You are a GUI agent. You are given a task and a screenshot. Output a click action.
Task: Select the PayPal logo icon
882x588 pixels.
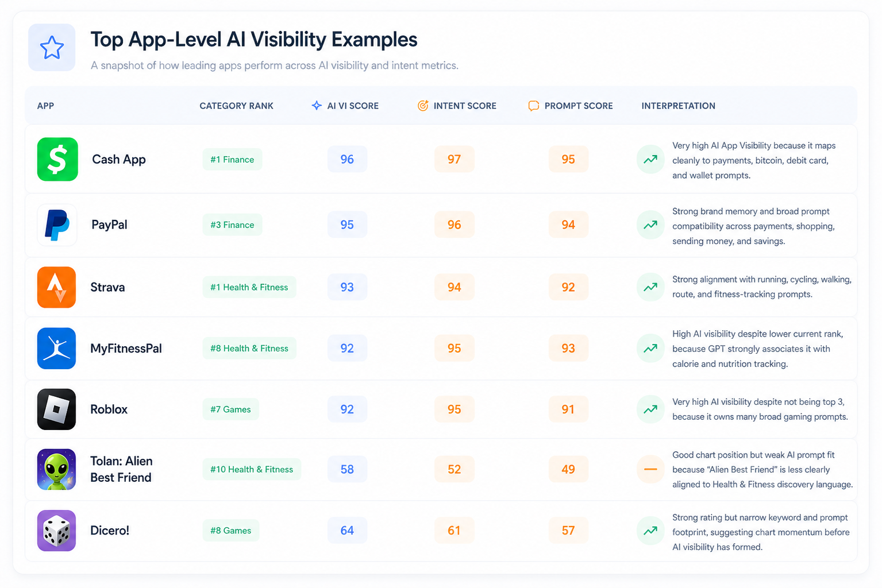(x=57, y=225)
